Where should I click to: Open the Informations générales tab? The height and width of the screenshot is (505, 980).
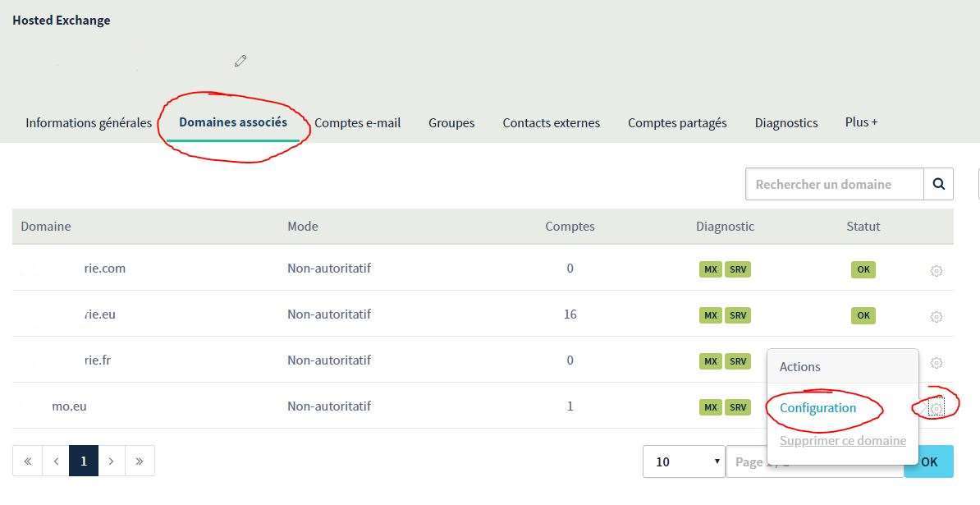pyautogui.click(x=89, y=122)
